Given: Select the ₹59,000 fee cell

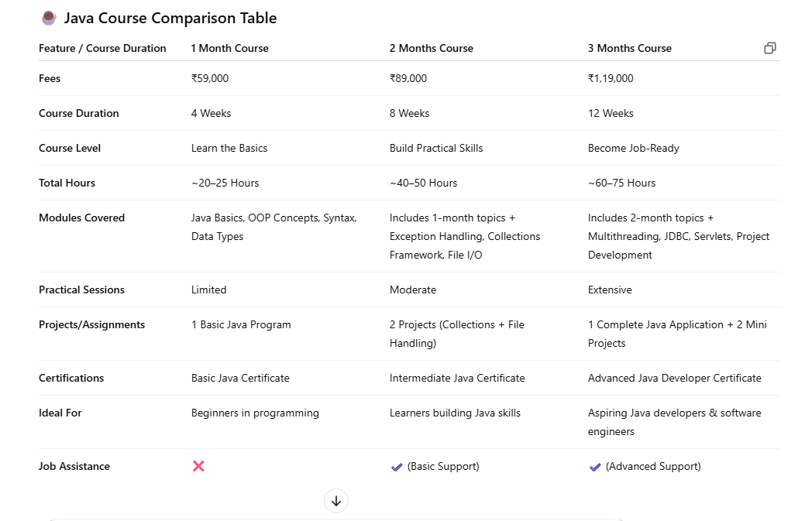Looking at the screenshot, I should (211, 78).
